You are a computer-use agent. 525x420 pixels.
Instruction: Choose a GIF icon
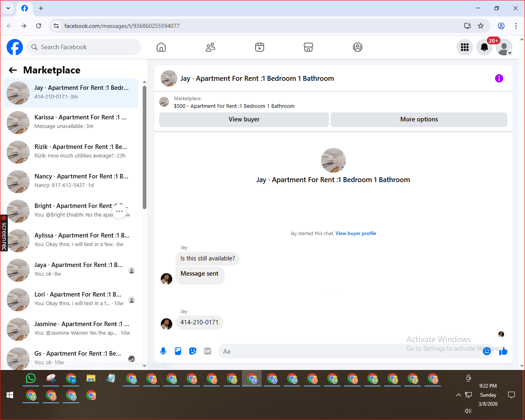(x=208, y=351)
